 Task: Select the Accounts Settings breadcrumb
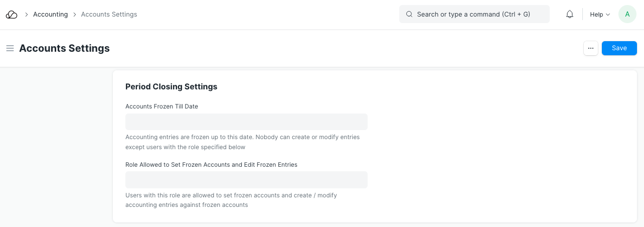point(109,15)
